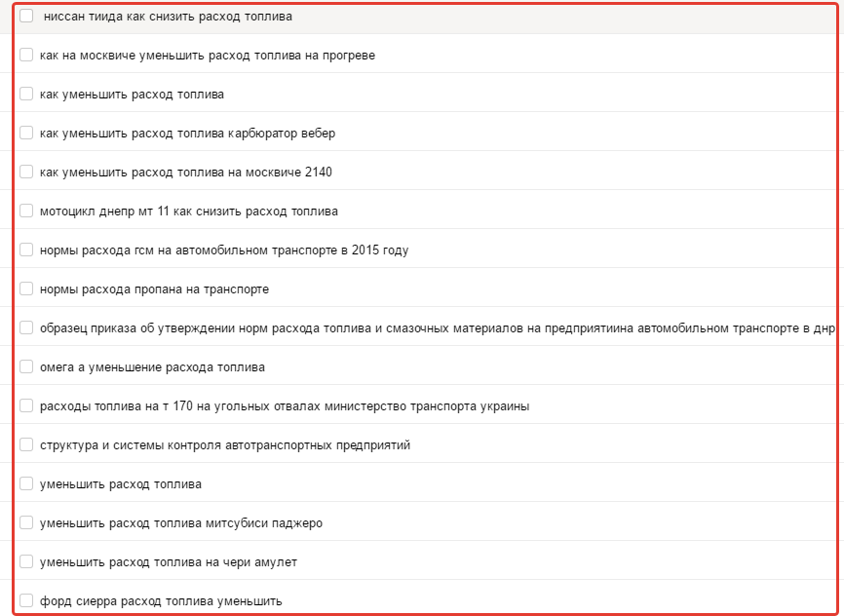Image resolution: width=844 pixels, height=616 pixels.
Task: Click text 'нормы расхода пропана на транспорте'
Action: [155, 289]
